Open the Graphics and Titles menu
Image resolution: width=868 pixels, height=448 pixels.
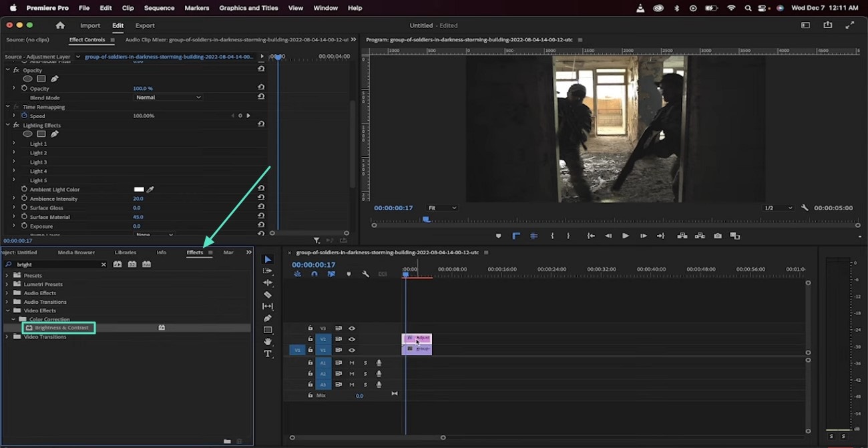248,8
